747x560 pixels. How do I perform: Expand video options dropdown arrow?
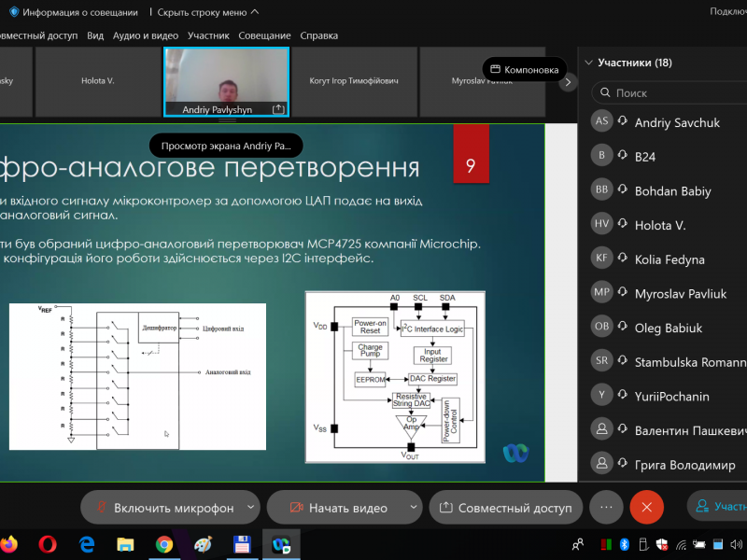pyautogui.click(x=413, y=508)
